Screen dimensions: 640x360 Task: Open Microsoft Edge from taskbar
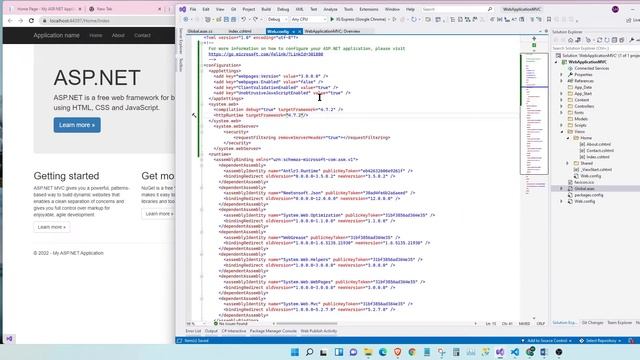click(383, 352)
